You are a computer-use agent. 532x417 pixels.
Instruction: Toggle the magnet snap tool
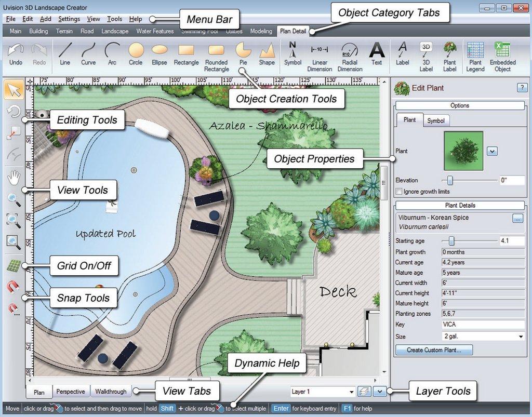coord(13,287)
